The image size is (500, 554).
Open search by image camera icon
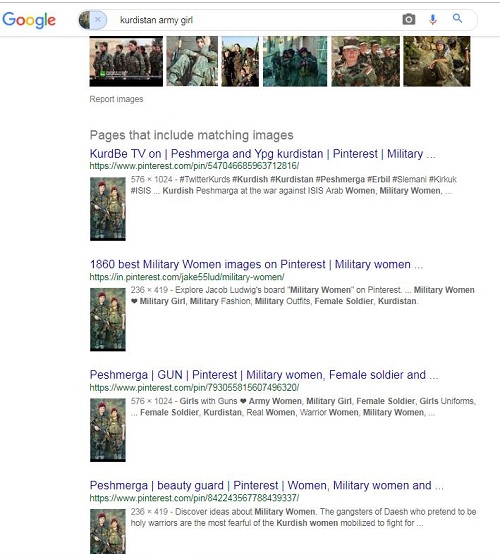coord(409,19)
